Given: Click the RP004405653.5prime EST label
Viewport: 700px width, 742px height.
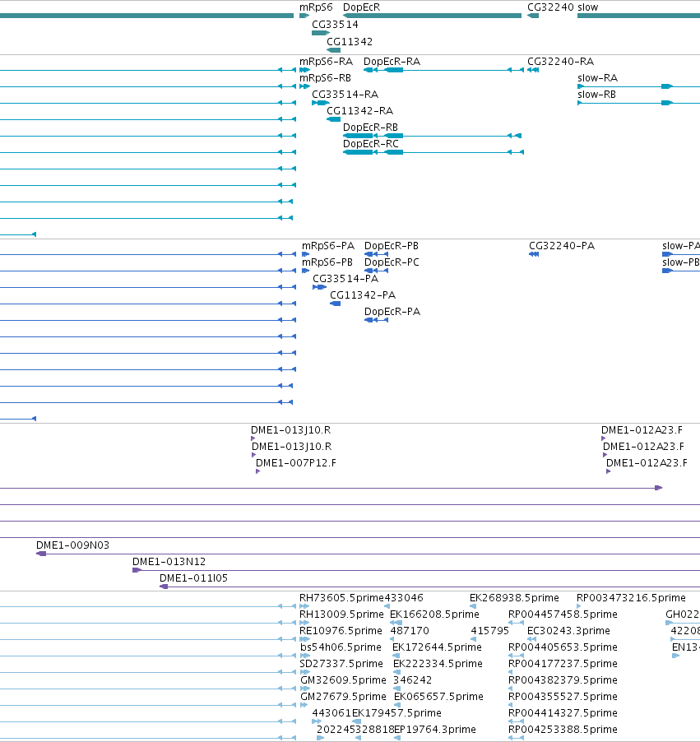Looking at the screenshot, I should (x=563, y=647).
